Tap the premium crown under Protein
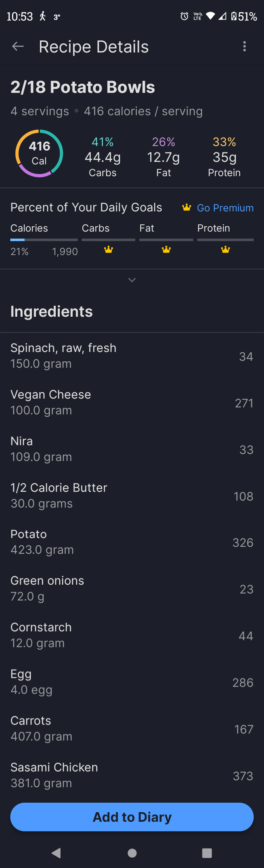 click(x=225, y=249)
